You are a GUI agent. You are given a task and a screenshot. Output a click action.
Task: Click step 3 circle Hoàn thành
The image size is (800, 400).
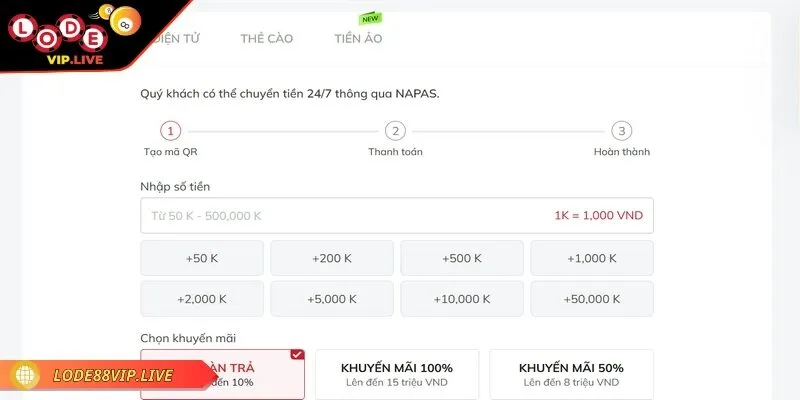622,131
